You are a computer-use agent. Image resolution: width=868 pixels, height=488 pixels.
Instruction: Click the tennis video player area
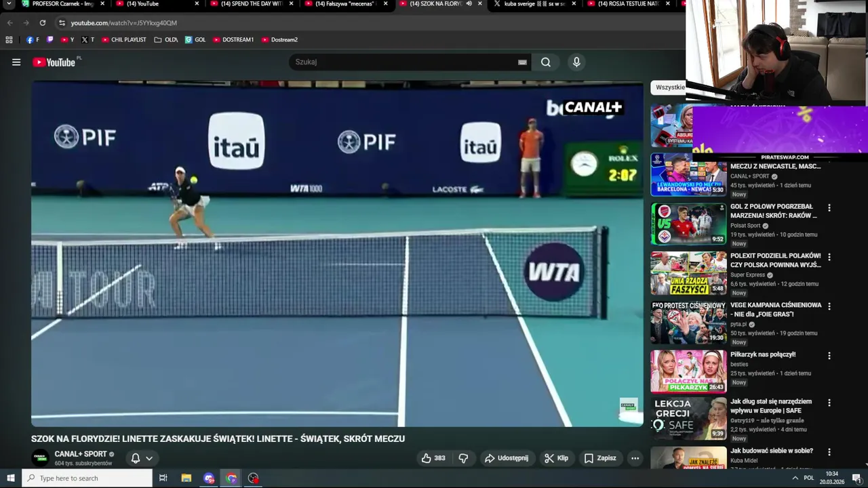tap(337, 254)
